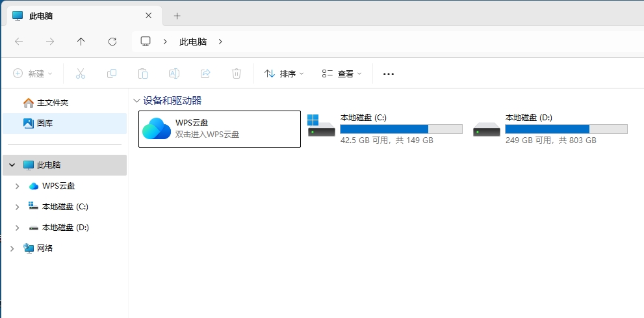Viewport: 644px width, 318px height.
Task: Expand 本地磁盘 (D:) in the sidebar tree
Action: (18, 228)
